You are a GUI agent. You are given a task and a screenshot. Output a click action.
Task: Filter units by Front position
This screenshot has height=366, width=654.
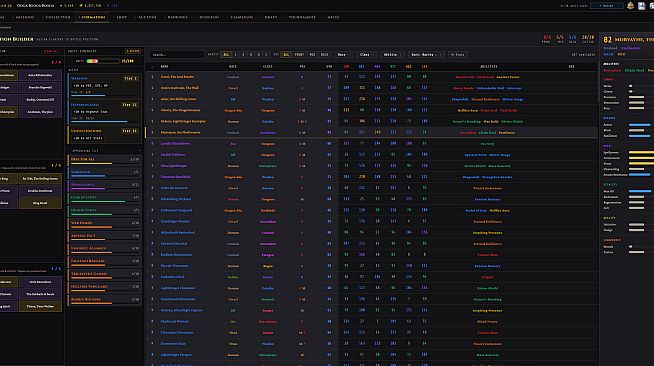[299, 55]
